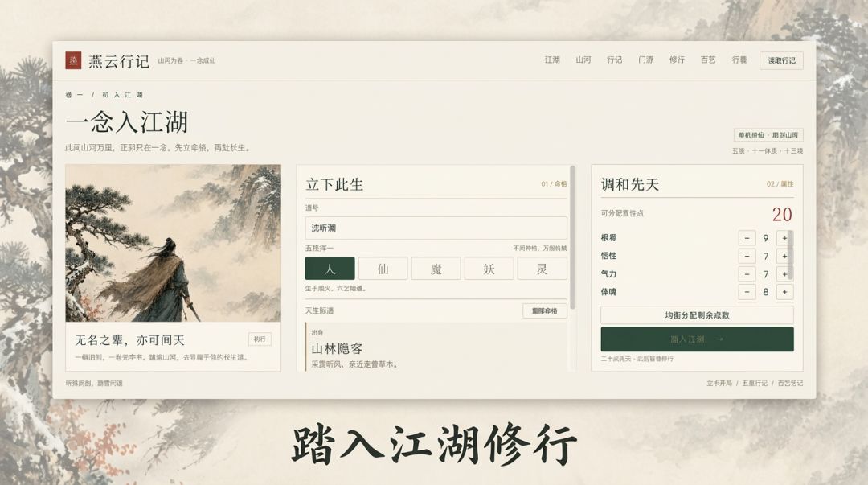Decrease 悟性 with the minus button

click(x=747, y=256)
